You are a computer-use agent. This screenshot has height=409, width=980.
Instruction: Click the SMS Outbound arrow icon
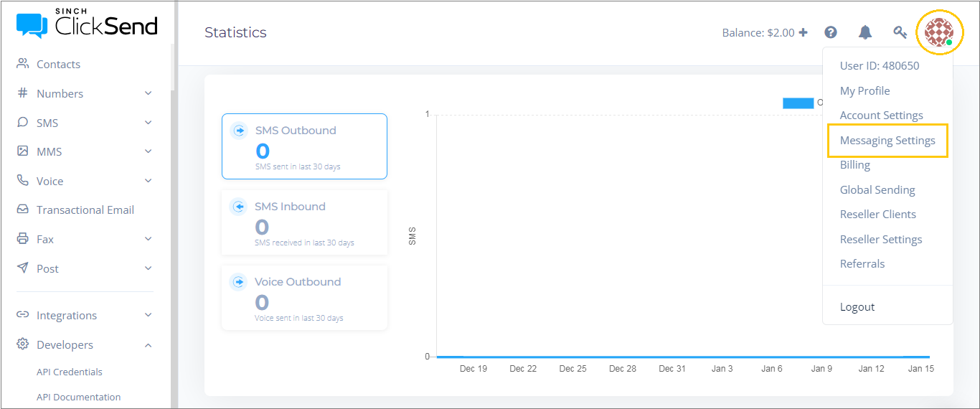(x=239, y=131)
